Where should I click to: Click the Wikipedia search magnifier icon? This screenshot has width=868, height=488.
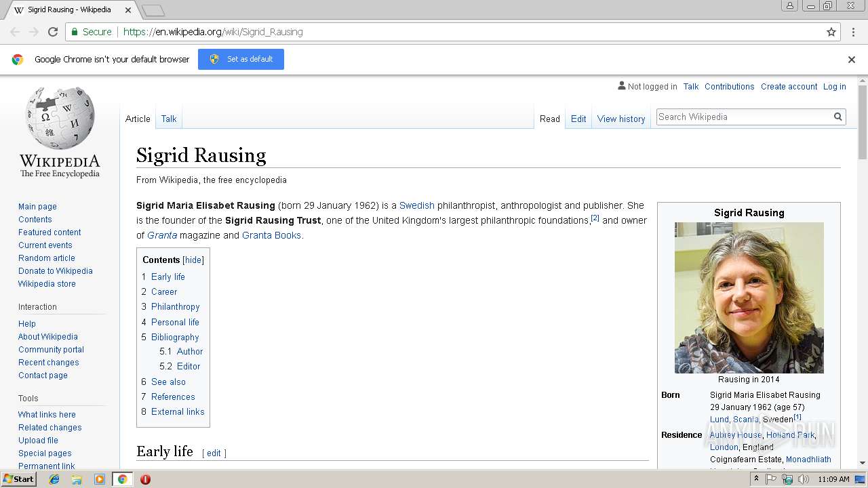click(x=838, y=117)
